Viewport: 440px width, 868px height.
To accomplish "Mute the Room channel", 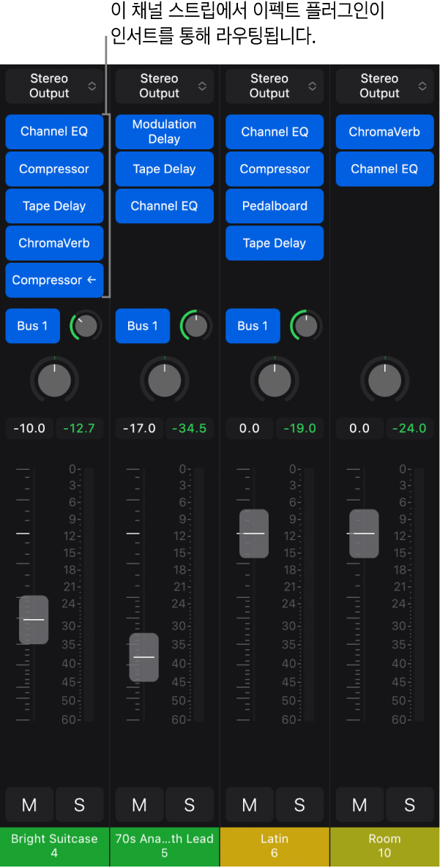I will click(359, 804).
